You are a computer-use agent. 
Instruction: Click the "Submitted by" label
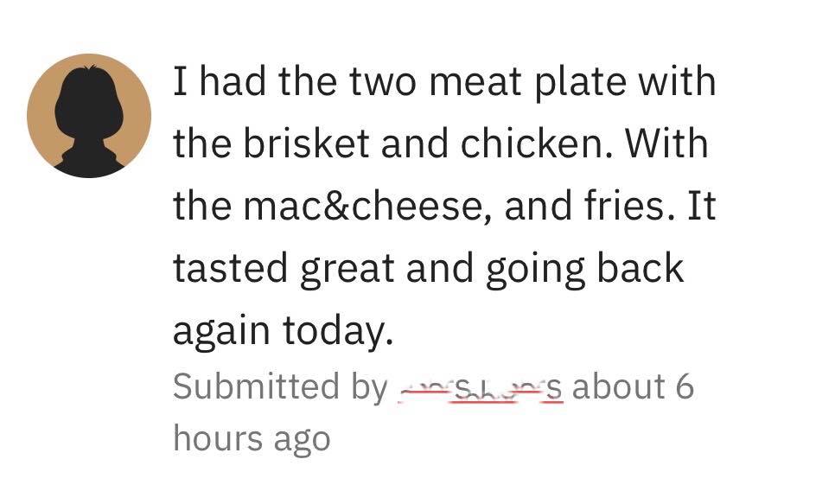click(280, 387)
